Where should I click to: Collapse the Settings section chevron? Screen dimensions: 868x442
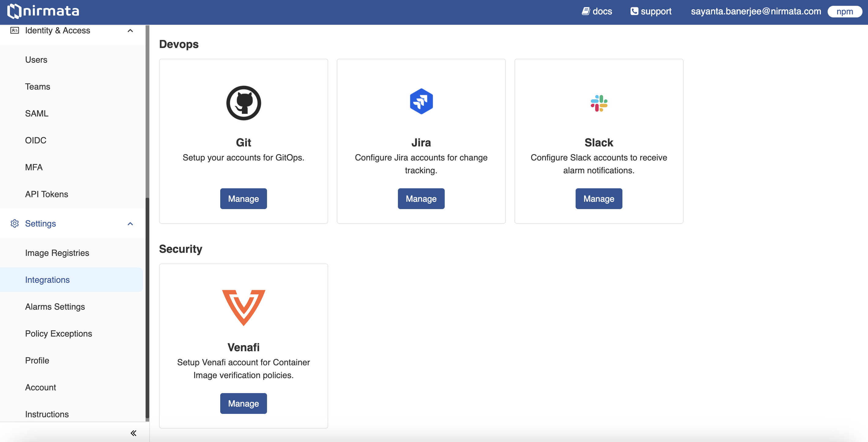click(130, 224)
